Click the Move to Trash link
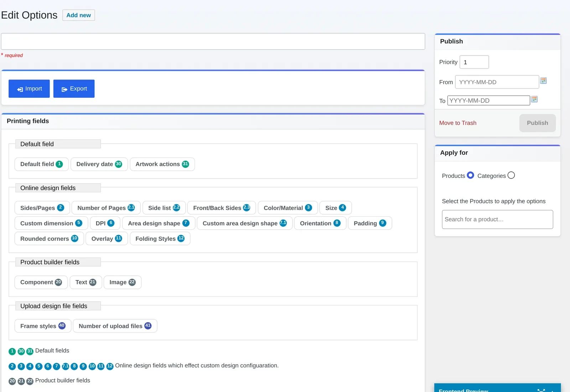The image size is (570, 392). 458,123
